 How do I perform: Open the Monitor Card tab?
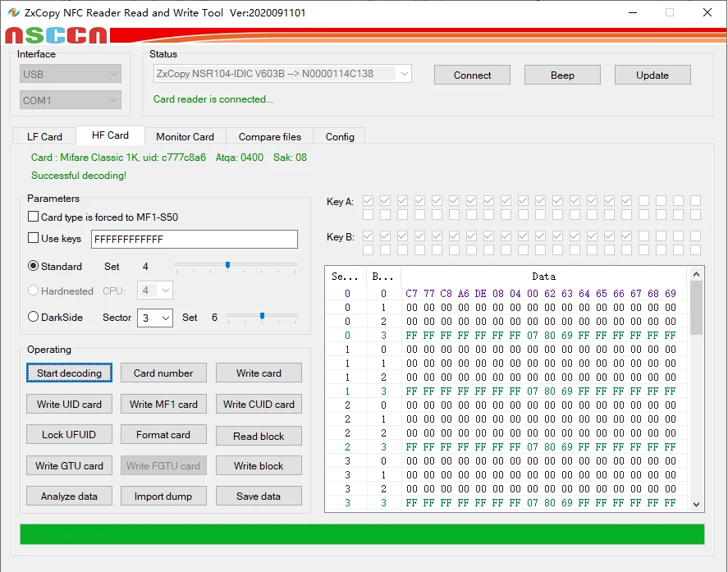pyautogui.click(x=185, y=136)
